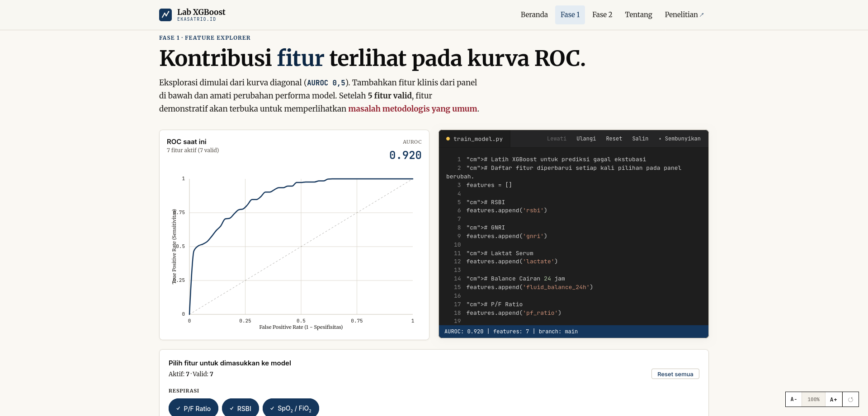Screen dimensions: 868x416
Task: Open the Beranda nav item
Action: [x=534, y=15]
